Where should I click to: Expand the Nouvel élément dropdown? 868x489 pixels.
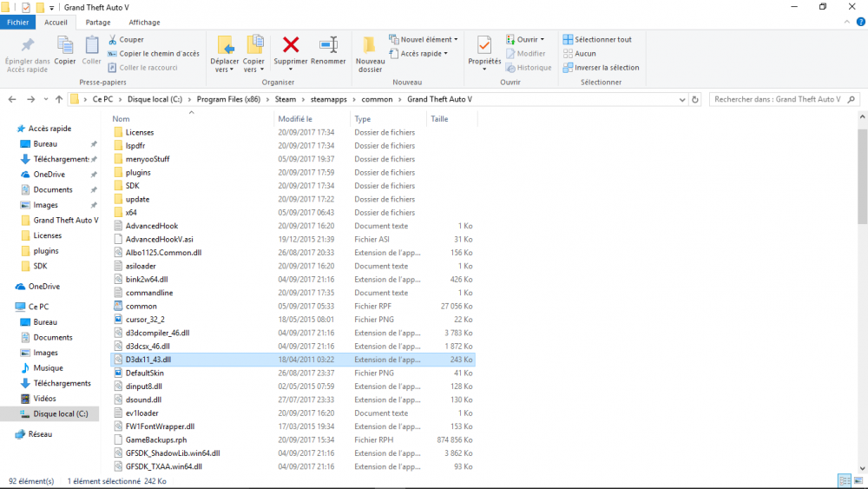pyautogui.click(x=425, y=40)
